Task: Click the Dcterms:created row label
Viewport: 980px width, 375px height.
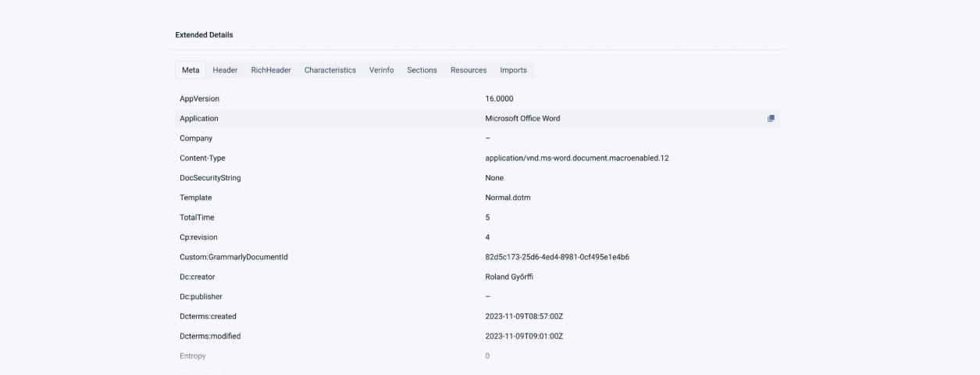Action: (208, 316)
